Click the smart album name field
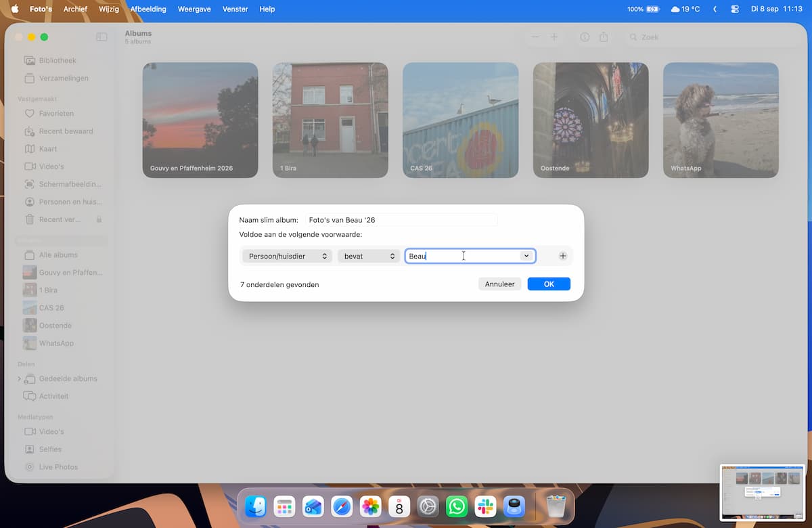This screenshot has height=528, width=812. tap(401, 220)
